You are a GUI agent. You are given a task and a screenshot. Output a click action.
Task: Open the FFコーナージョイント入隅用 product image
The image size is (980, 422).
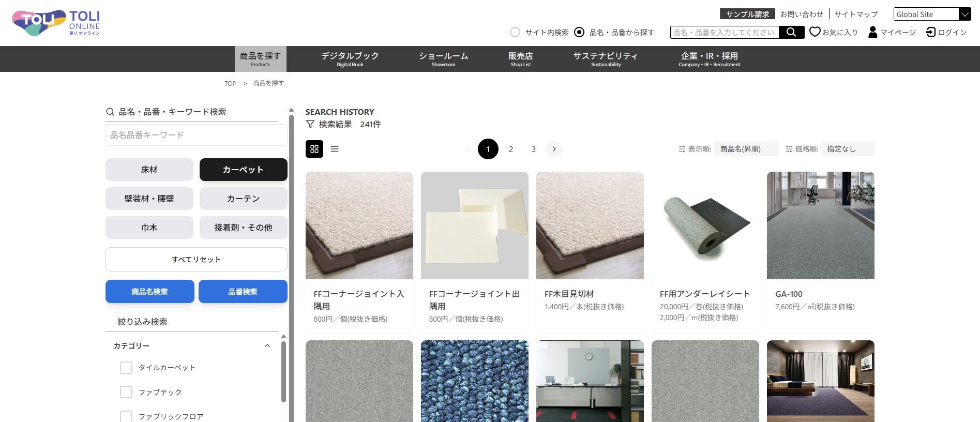[359, 225]
